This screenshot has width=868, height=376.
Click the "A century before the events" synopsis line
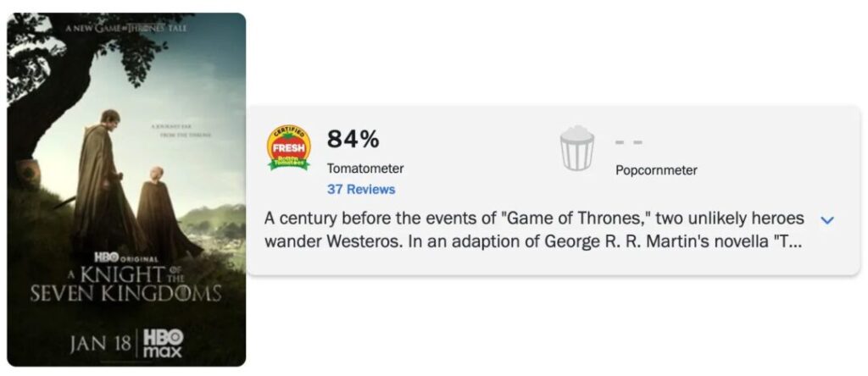click(534, 218)
